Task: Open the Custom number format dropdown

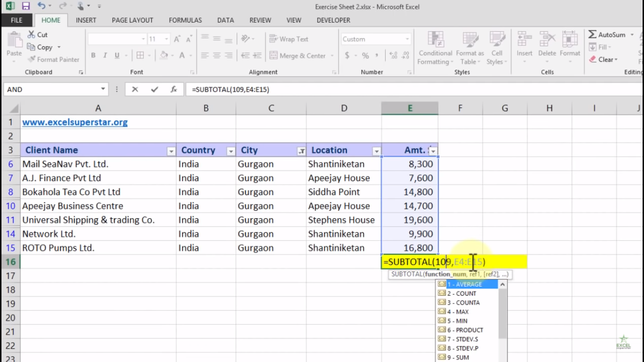Action: pos(407,39)
